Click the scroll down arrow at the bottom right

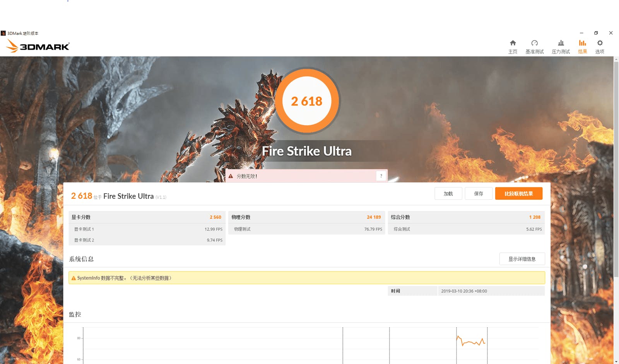[x=616, y=361]
